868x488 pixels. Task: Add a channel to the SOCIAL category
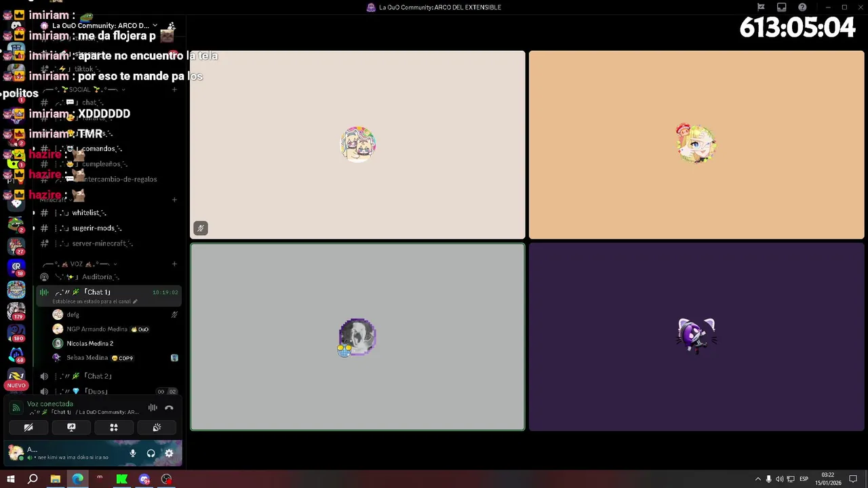point(174,89)
